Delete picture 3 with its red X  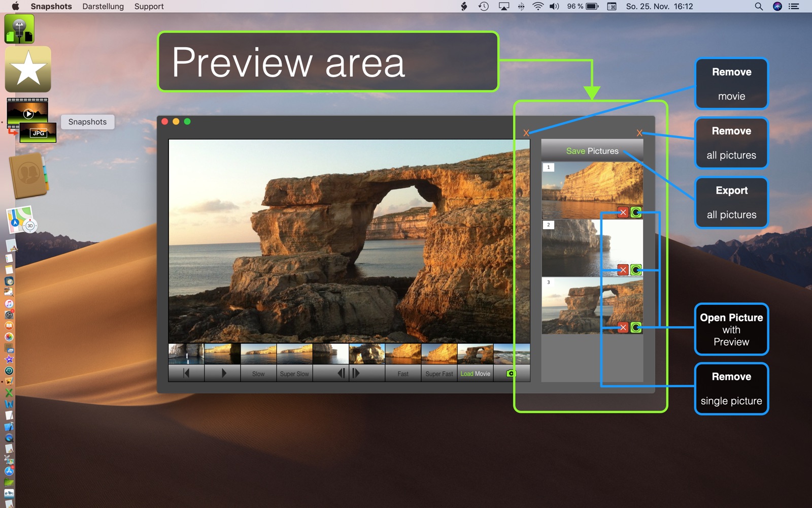coord(623,327)
